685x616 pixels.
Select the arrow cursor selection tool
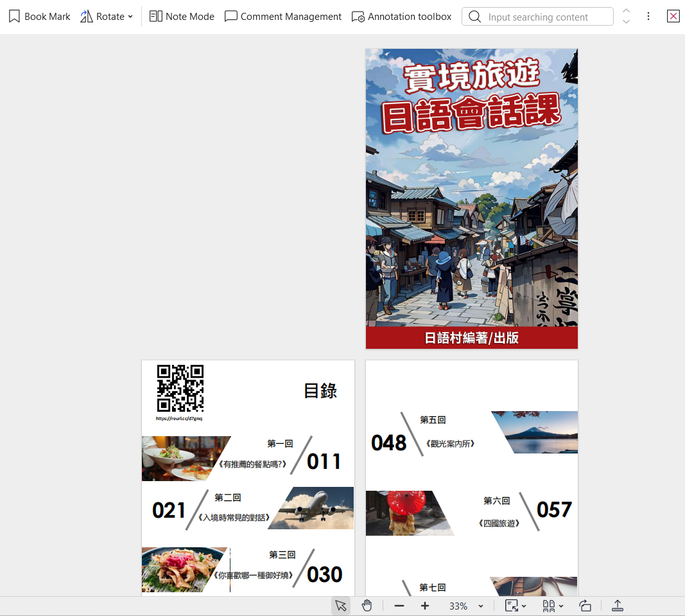pos(341,606)
